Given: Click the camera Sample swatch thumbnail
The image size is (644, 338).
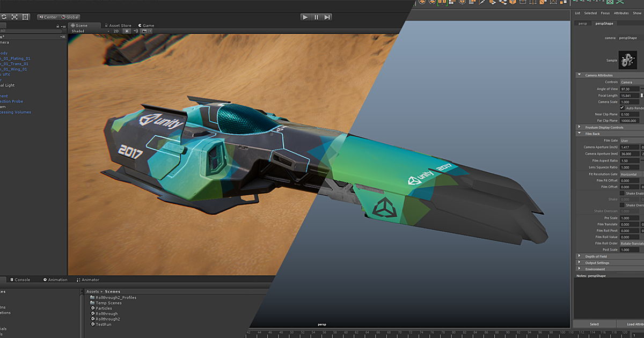Looking at the screenshot, I should pos(627,61).
